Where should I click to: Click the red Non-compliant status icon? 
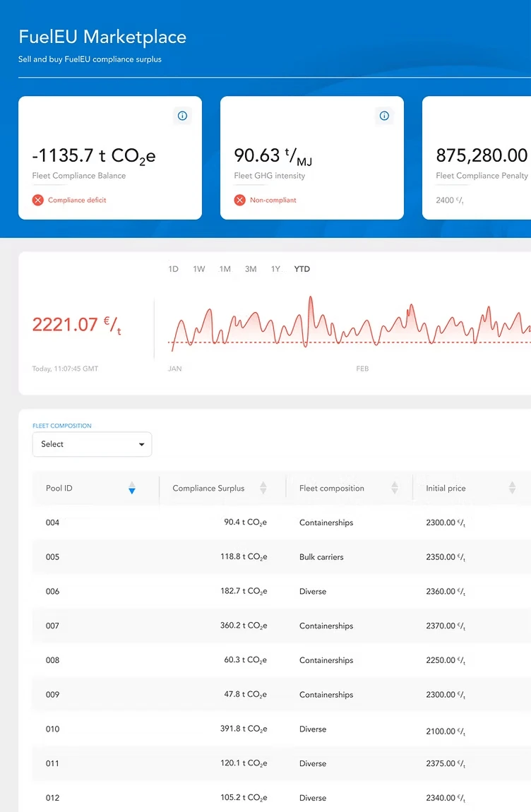point(240,201)
